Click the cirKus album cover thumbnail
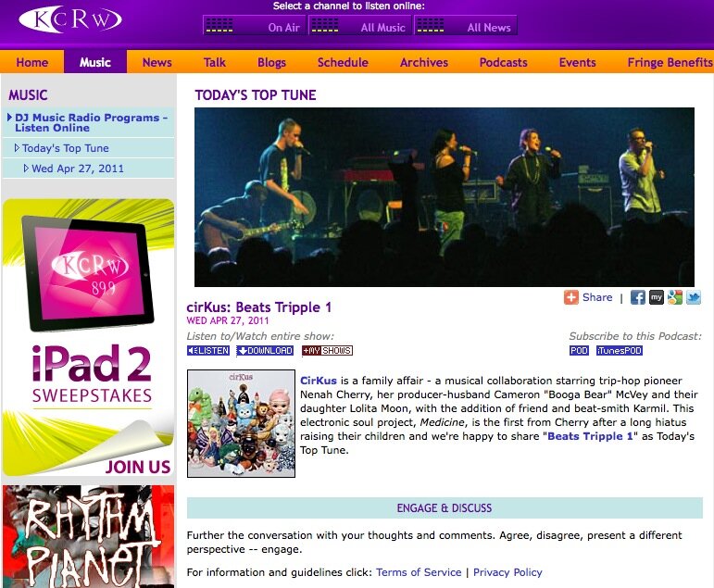The image size is (714, 588). pyautogui.click(x=241, y=423)
